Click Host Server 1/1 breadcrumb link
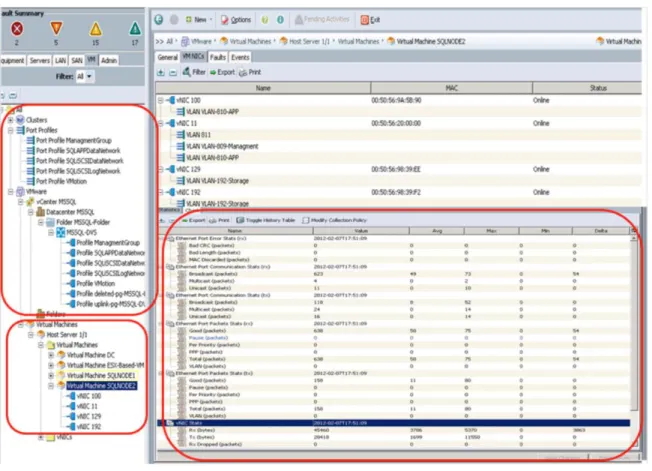The image size is (652, 471). tap(309, 41)
